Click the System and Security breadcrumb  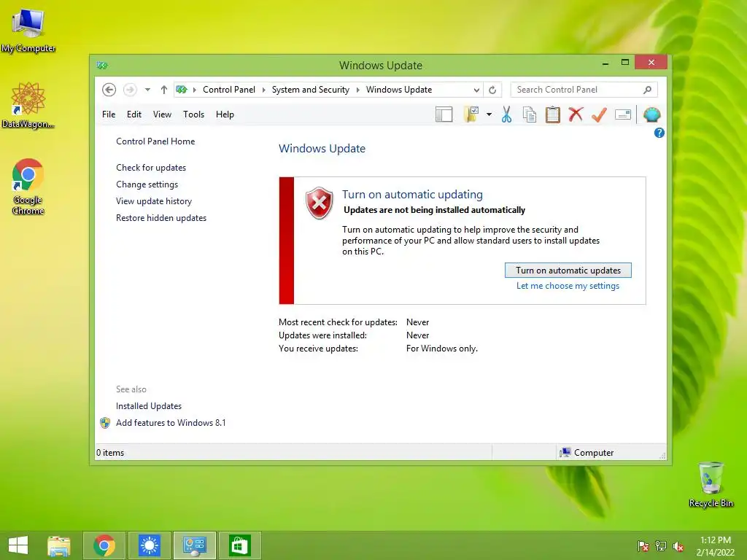[x=310, y=90]
